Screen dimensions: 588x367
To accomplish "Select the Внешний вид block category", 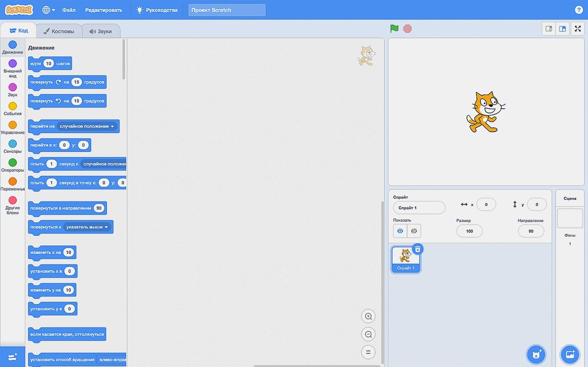I will (13, 69).
